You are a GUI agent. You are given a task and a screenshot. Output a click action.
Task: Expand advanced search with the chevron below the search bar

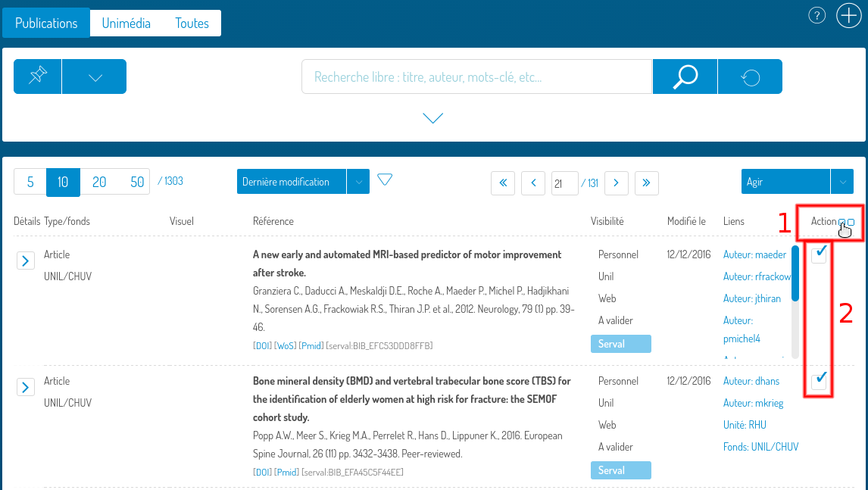[x=433, y=118]
